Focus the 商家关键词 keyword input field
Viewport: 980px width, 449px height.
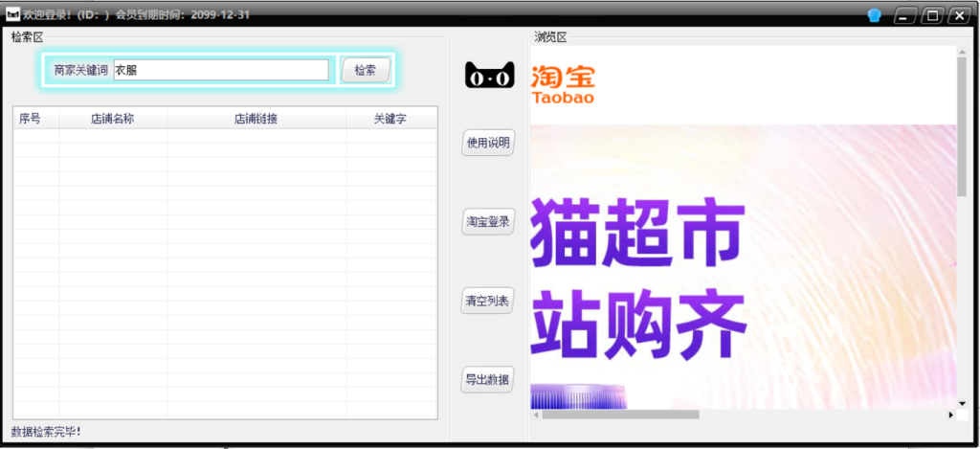pyautogui.click(x=221, y=70)
